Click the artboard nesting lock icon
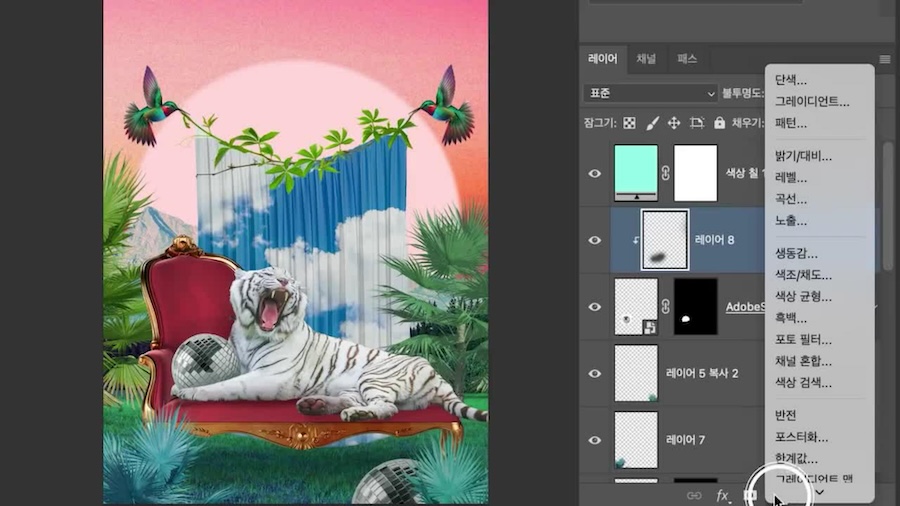The image size is (900, 506). pos(697,123)
